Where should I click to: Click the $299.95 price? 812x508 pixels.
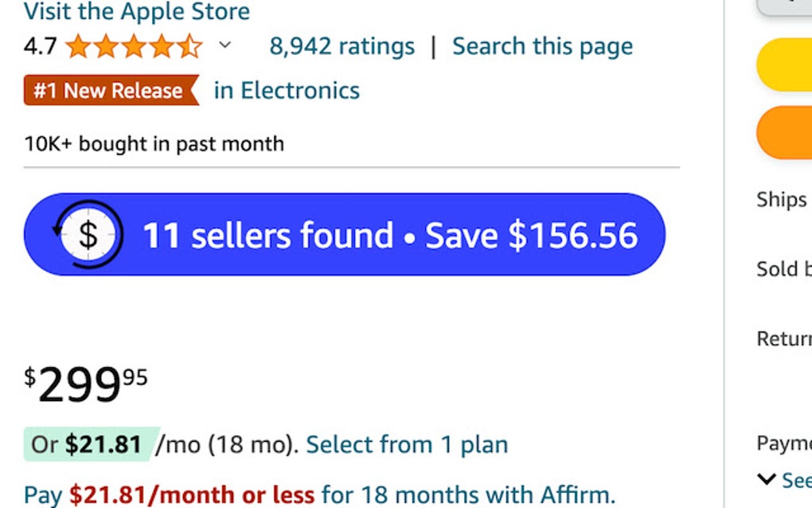click(x=86, y=384)
